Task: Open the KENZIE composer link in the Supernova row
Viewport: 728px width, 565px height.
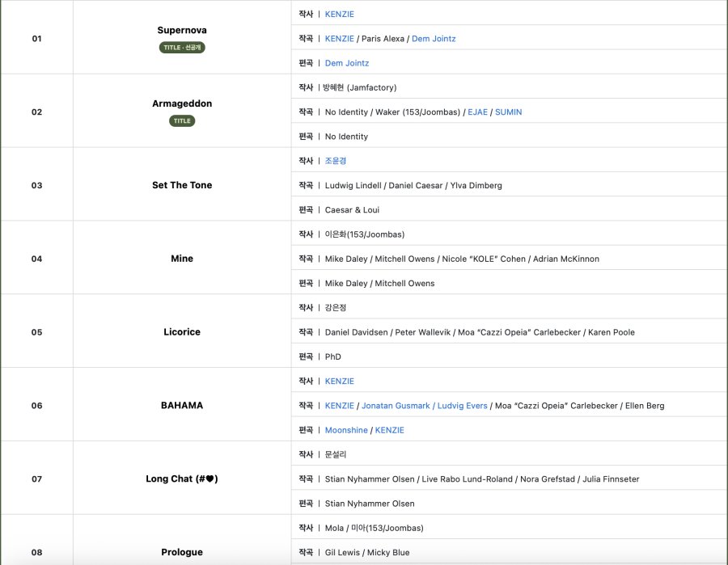Action: [x=339, y=39]
